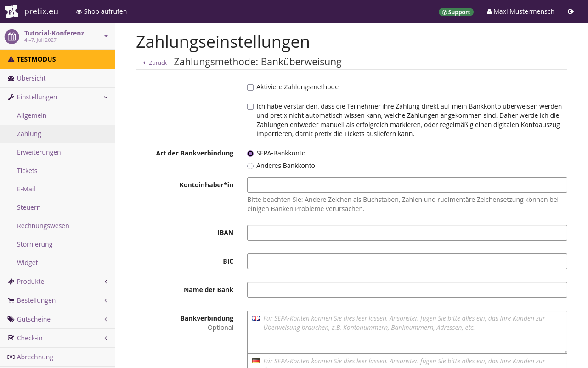Open the Widget settings page
588x368 pixels.
pos(57,263)
